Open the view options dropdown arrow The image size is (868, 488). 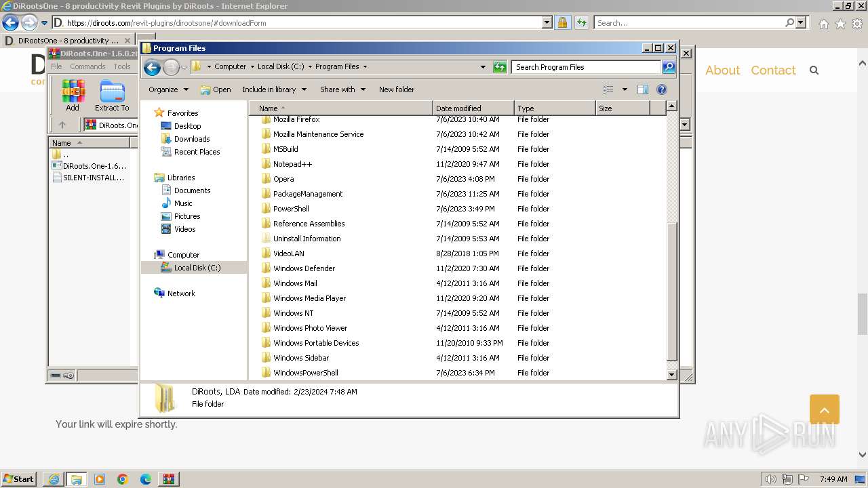[625, 89]
